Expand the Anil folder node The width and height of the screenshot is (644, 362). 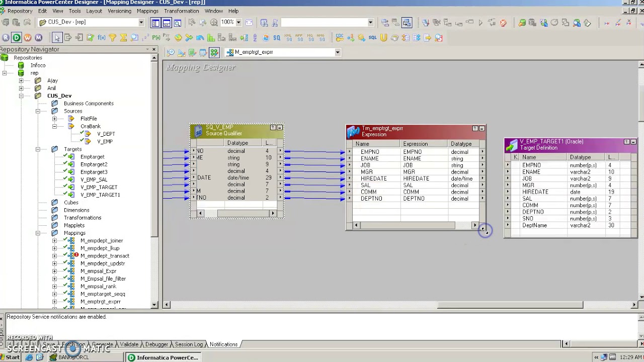(x=21, y=88)
